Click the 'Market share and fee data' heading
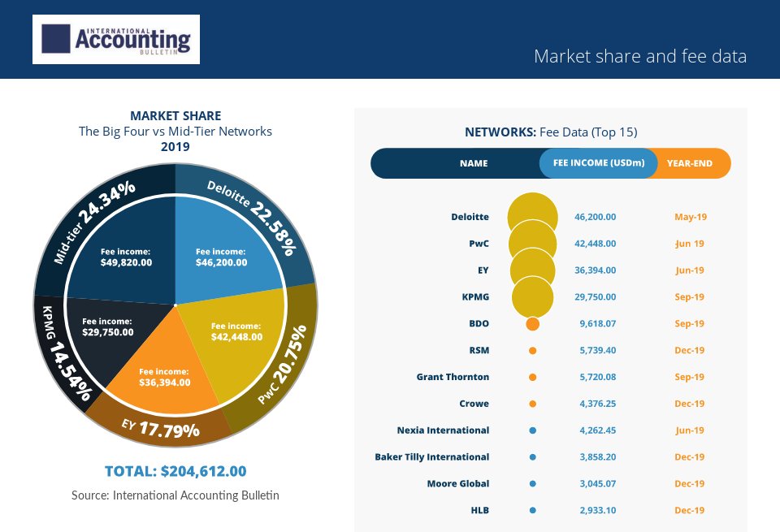The image size is (780, 532). point(640,56)
